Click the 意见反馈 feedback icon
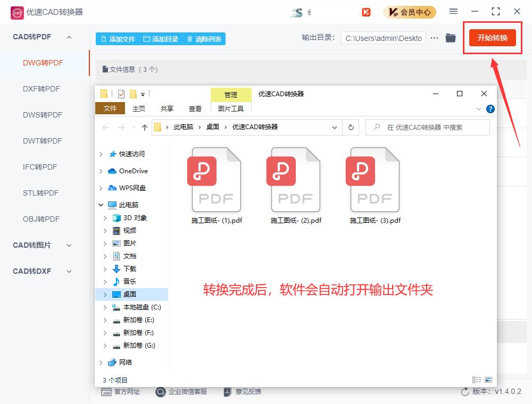The image size is (532, 404). [228, 392]
